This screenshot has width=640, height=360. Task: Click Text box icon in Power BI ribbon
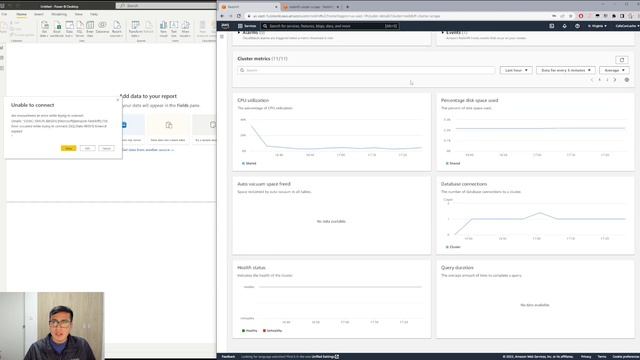174,29
